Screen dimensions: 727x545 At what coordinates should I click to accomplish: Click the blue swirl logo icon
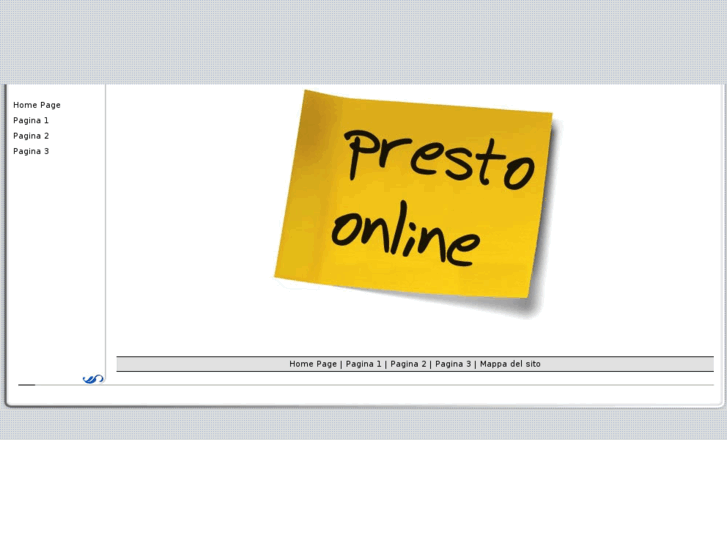pos(93,379)
